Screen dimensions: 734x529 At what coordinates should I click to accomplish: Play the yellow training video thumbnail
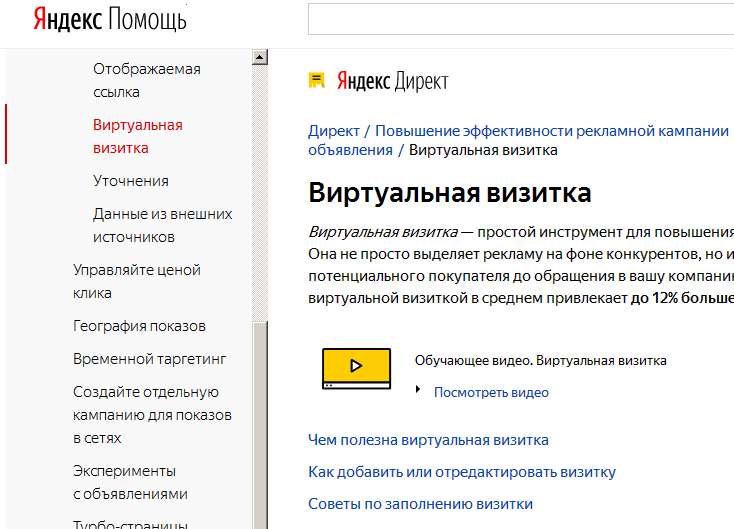click(356, 368)
